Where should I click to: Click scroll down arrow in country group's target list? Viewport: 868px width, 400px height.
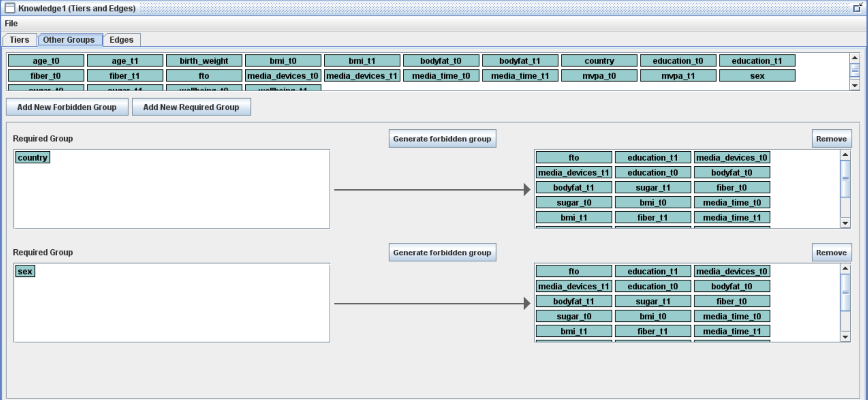(845, 223)
